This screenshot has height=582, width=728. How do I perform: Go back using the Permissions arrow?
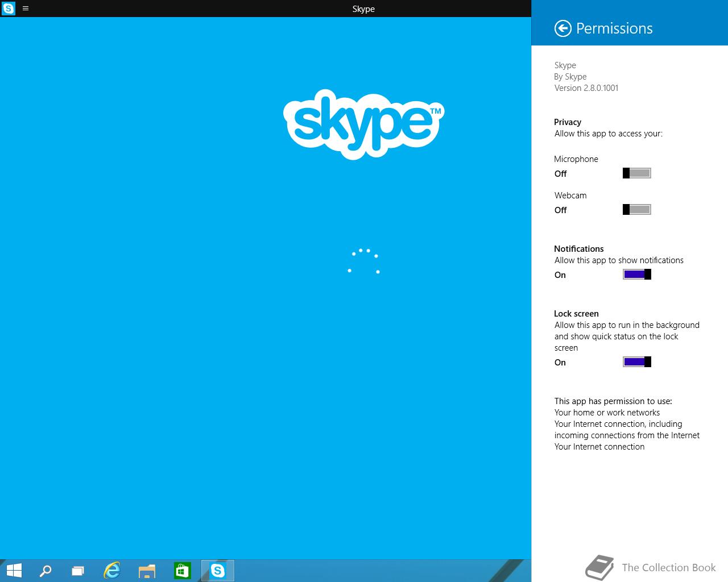[562, 28]
